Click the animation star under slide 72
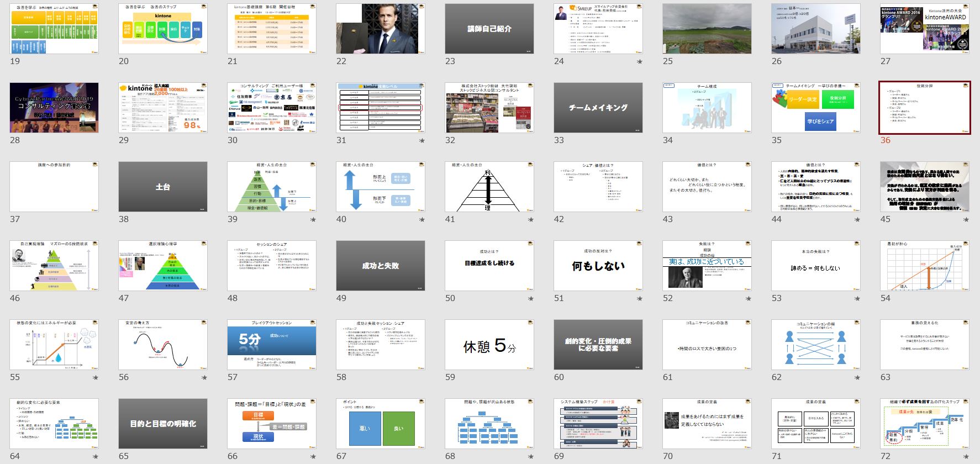The image size is (980, 464). 966,457
